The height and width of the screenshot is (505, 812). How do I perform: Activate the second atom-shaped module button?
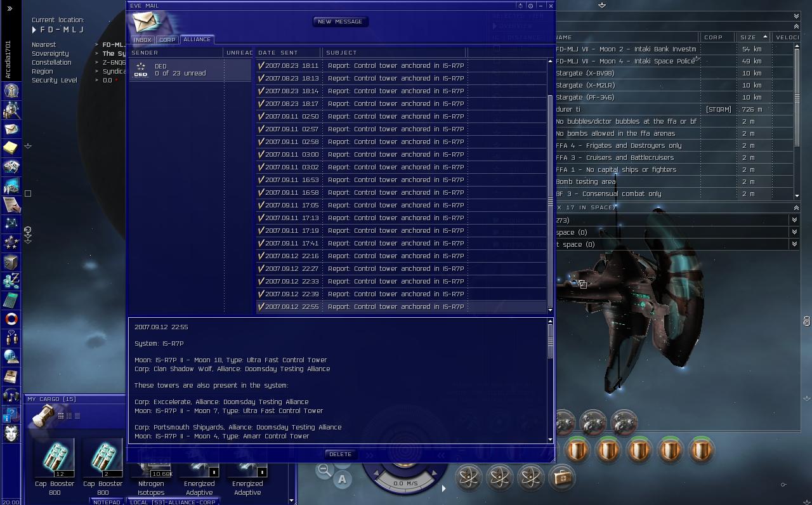click(500, 477)
